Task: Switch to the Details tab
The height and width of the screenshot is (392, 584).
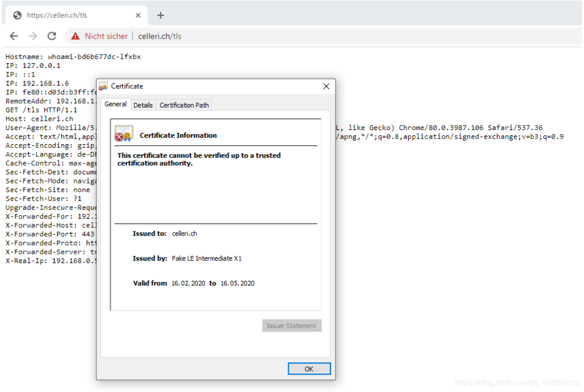Action: (x=143, y=106)
